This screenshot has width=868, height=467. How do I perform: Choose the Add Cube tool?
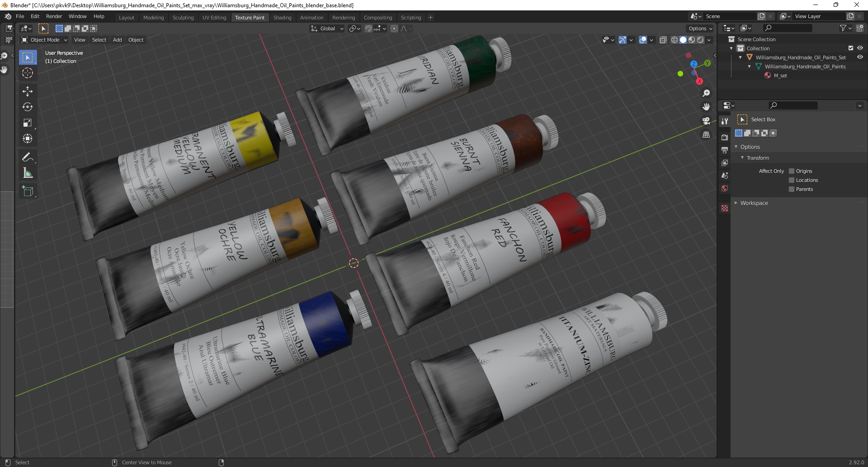pos(28,191)
